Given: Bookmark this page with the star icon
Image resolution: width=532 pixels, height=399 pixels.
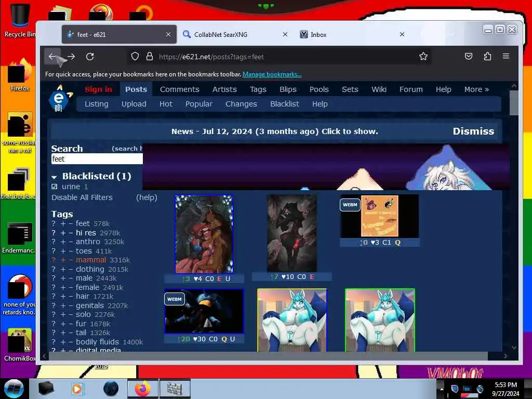Looking at the screenshot, I should coord(423,56).
